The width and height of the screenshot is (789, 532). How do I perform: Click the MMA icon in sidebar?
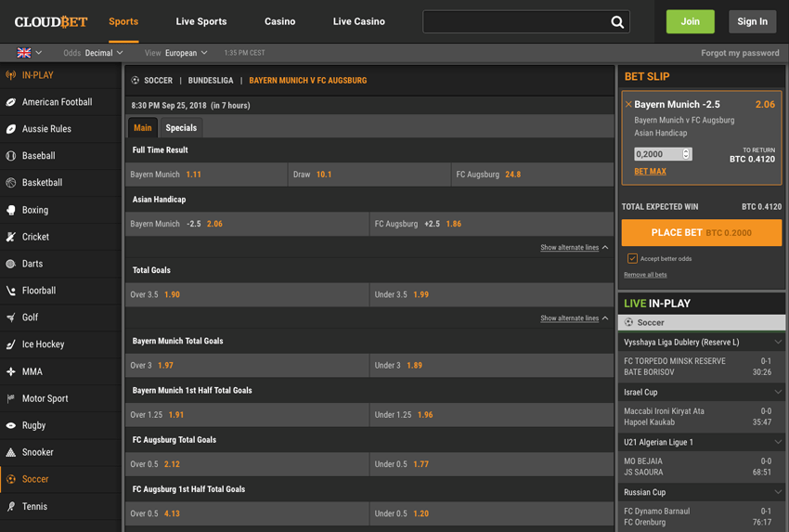(10, 371)
